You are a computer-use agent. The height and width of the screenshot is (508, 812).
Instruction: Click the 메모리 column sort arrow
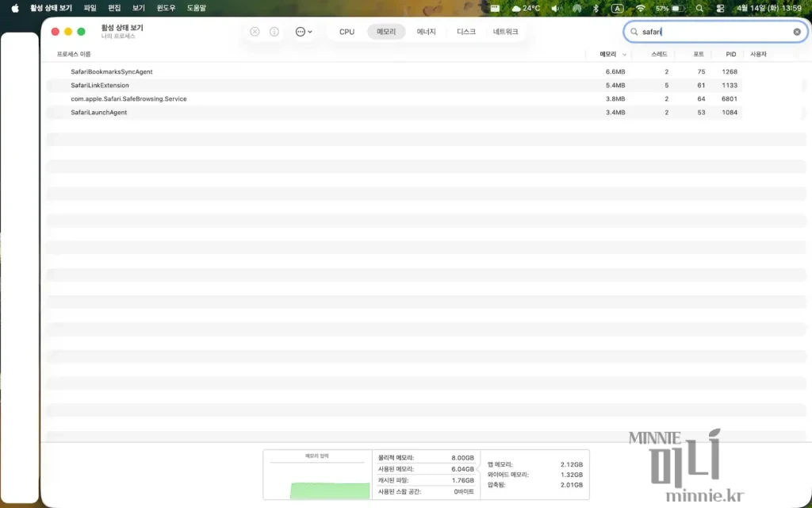pyautogui.click(x=626, y=54)
